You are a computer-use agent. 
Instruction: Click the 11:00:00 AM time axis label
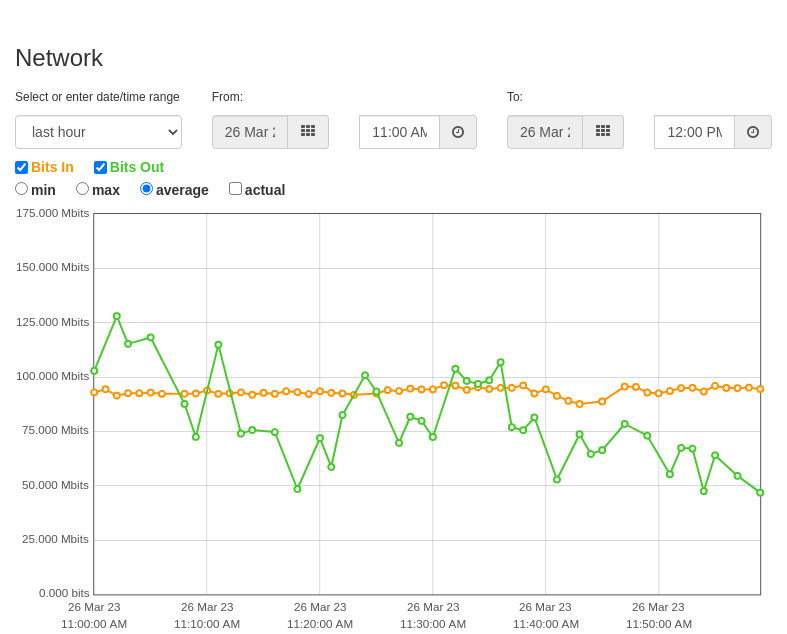pos(94,624)
